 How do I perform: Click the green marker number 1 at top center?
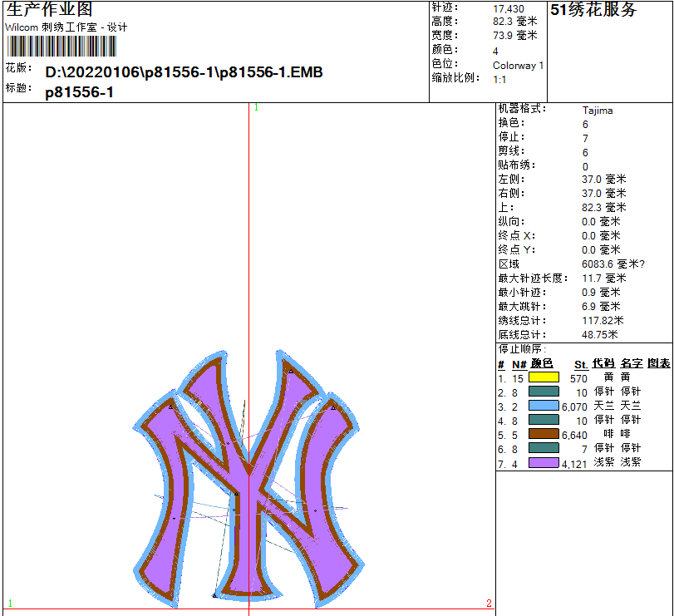tap(256, 107)
